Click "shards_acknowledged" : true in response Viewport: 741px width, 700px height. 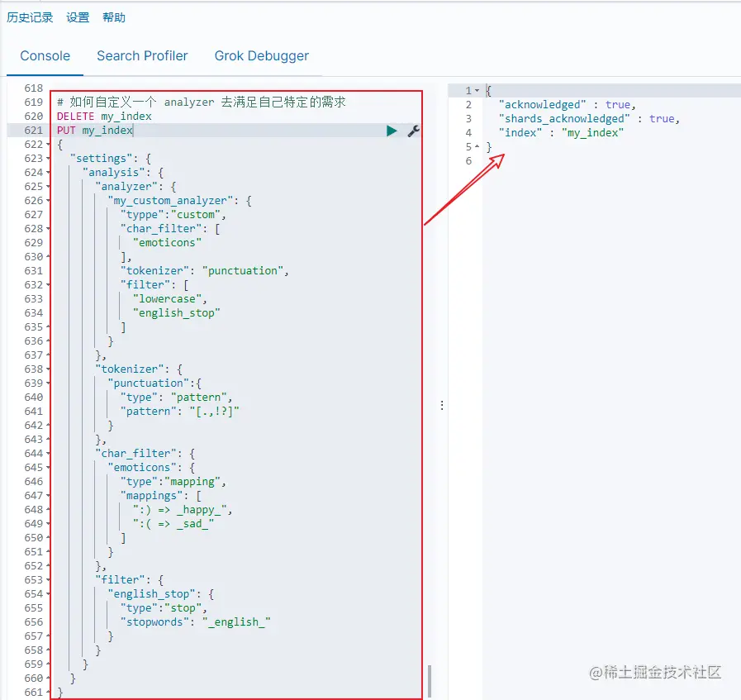589,119
